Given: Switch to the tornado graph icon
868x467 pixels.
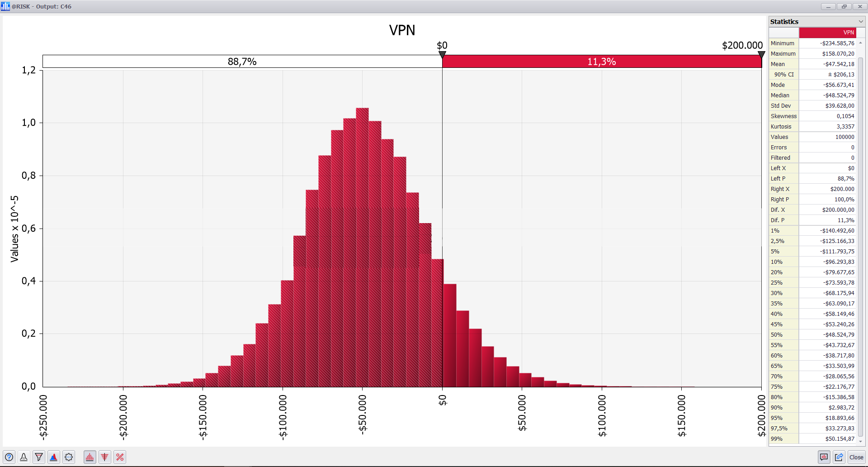Looking at the screenshot, I should 104,457.
